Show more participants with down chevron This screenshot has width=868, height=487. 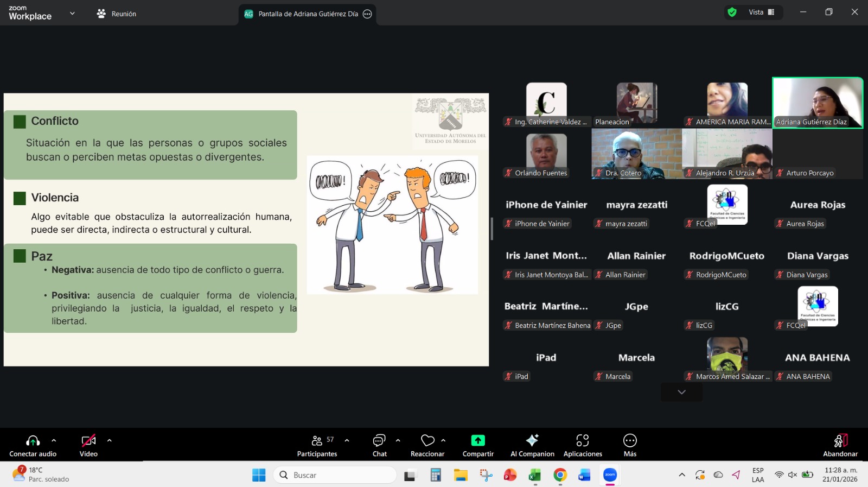(x=681, y=392)
